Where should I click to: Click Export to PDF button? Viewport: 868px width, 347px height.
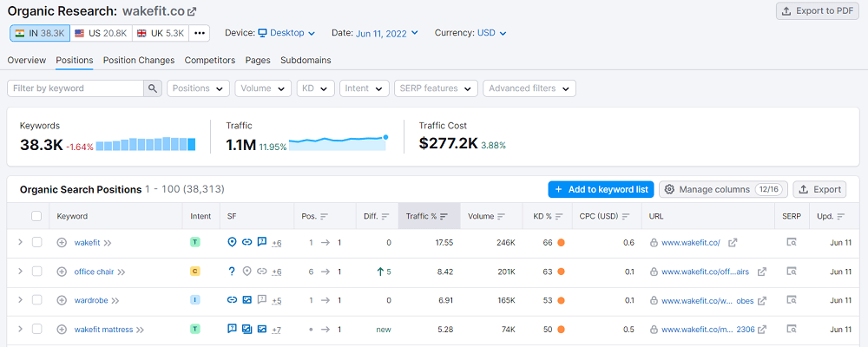(817, 11)
